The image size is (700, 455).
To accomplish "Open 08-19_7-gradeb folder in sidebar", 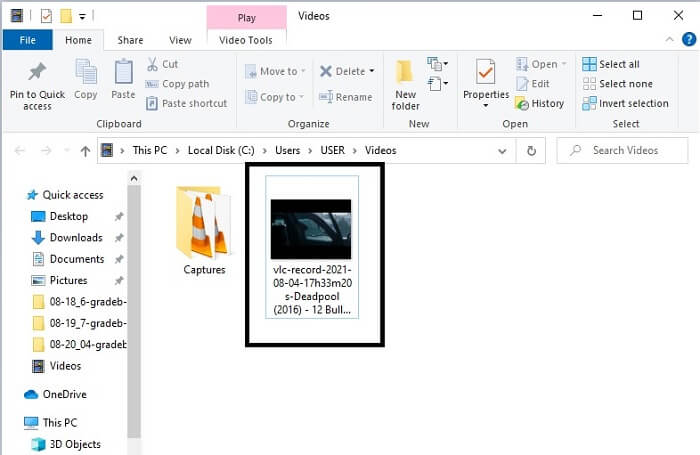I will tap(79, 323).
